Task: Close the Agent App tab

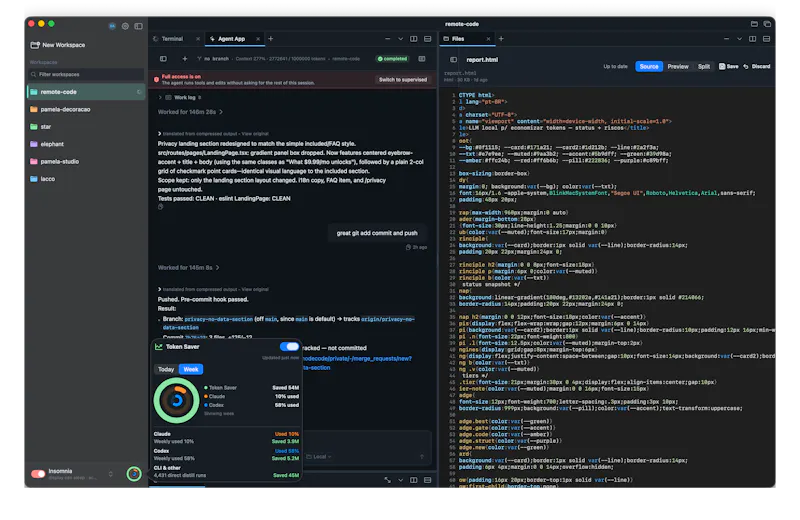Action: [258, 39]
